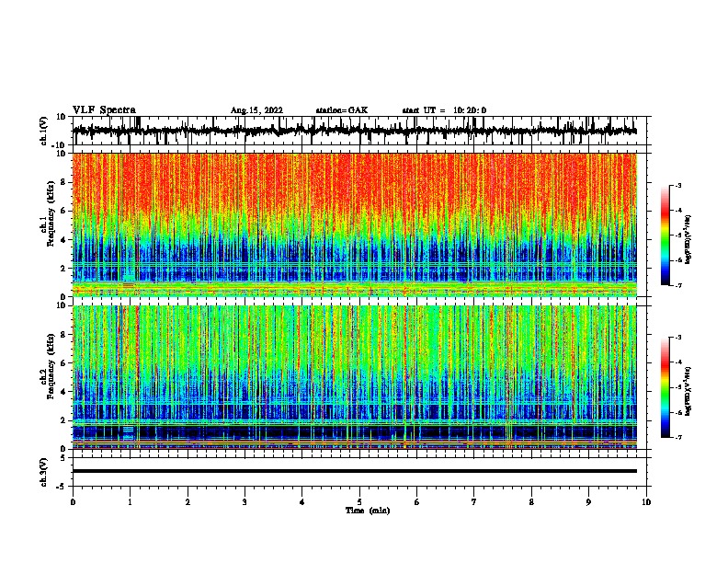Click the ch.1 "Frequency (kHz)" axis label
The width and height of the screenshot is (728, 563).
[x=51, y=213]
